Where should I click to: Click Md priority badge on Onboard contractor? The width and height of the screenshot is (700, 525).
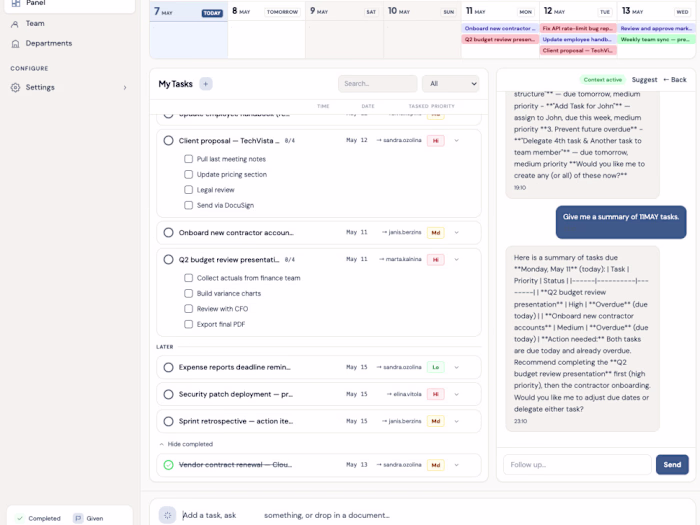tap(435, 233)
